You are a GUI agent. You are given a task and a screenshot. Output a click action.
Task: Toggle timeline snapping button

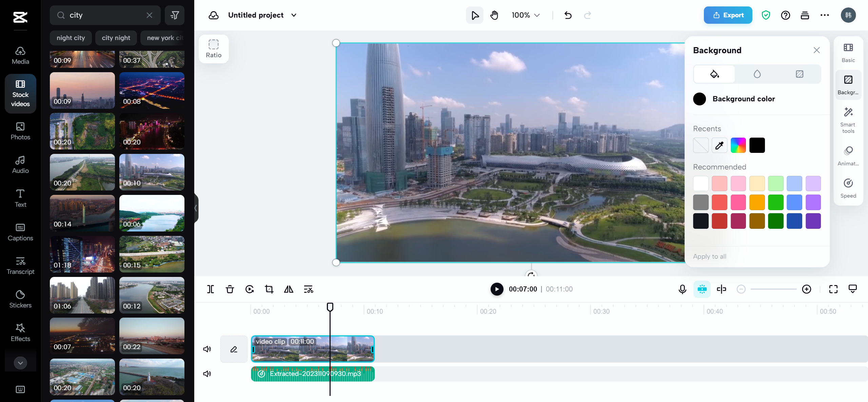(702, 289)
